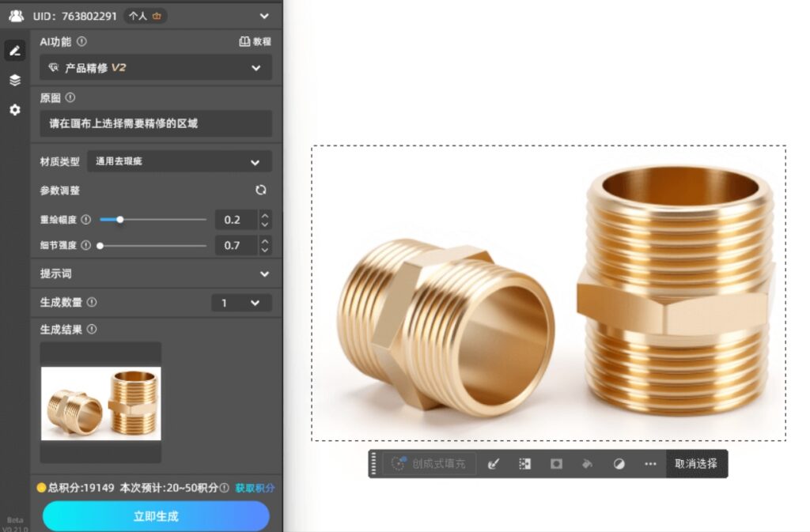Viewport: 810px width, 532px height.
Task: Open the 材质类型 dropdown showing 通用去瑕疵
Action: 179,162
